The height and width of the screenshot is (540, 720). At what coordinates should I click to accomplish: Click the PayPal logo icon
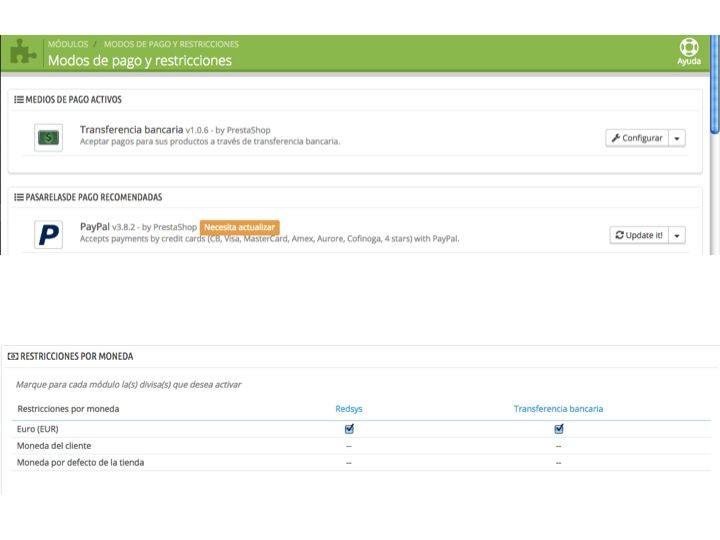point(48,235)
